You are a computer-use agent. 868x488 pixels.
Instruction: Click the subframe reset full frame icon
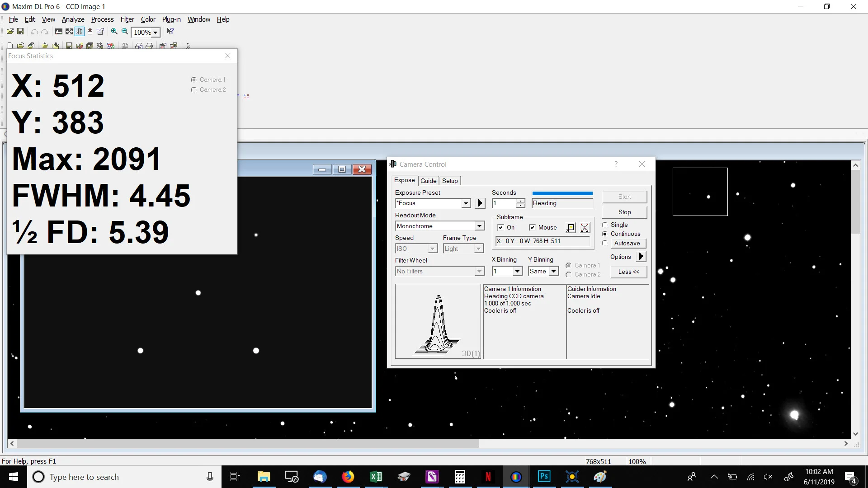(585, 228)
